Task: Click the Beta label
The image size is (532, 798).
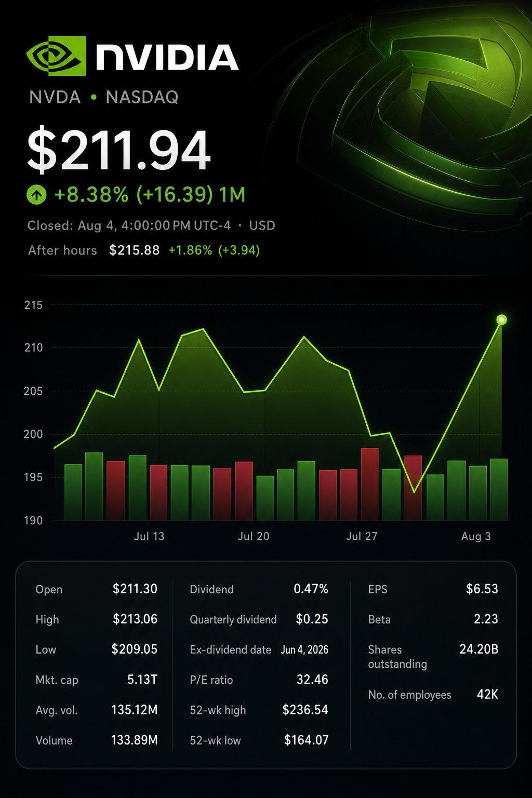Action: [379, 619]
